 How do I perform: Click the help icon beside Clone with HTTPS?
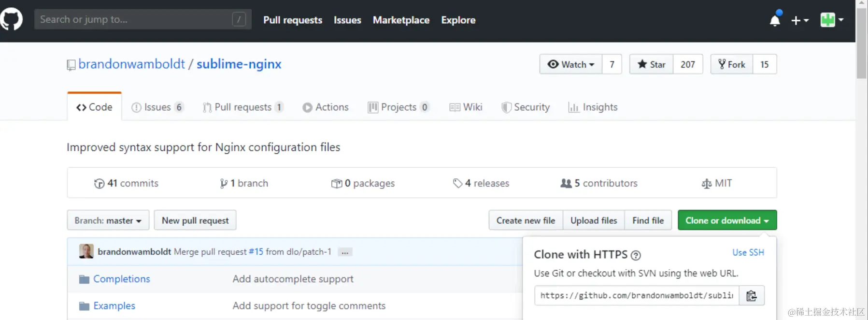point(636,255)
